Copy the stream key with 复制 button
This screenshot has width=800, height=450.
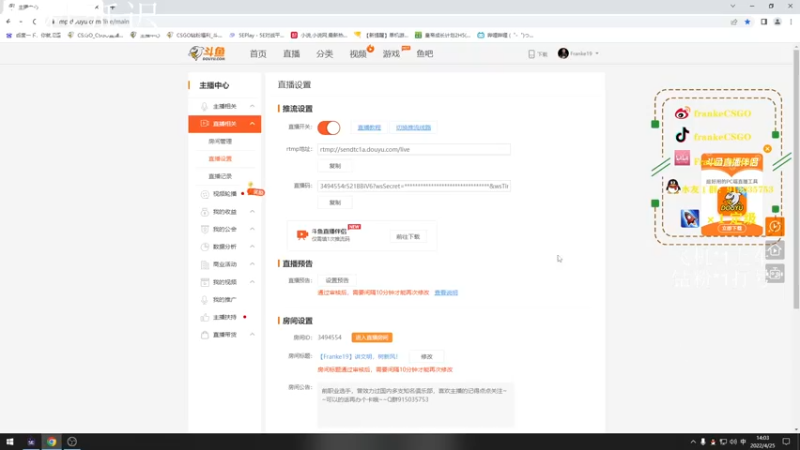(x=335, y=203)
